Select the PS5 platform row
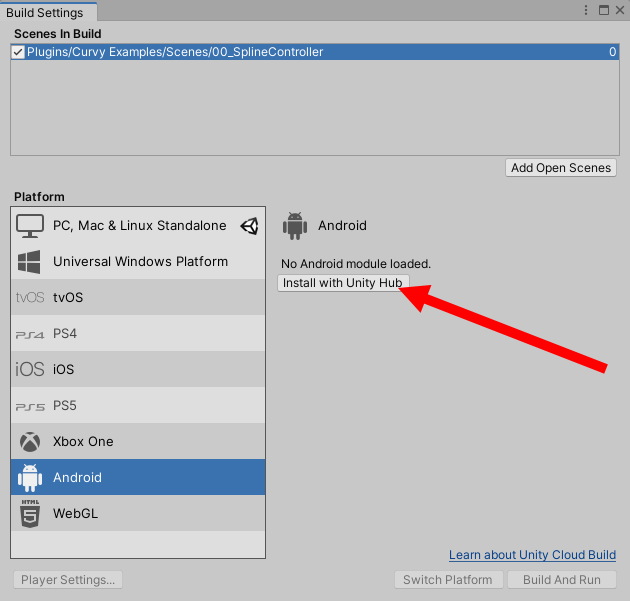This screenshot has width=630, height=601. click(138, 405)
